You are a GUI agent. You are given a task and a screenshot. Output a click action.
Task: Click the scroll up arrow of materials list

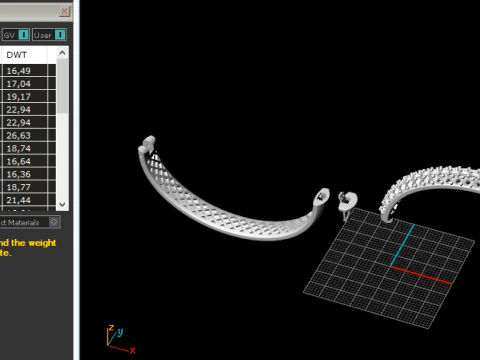point(62,53)
